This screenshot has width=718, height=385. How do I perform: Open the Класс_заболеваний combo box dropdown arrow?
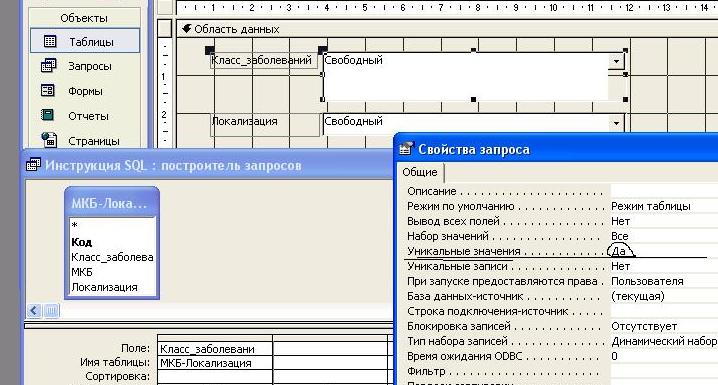[x=616, y=61]
